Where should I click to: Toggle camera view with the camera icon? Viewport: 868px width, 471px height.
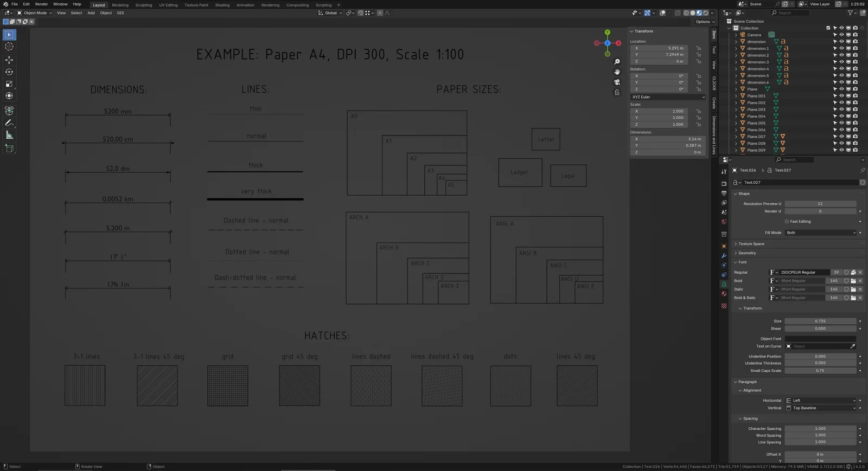pos(617,82)
